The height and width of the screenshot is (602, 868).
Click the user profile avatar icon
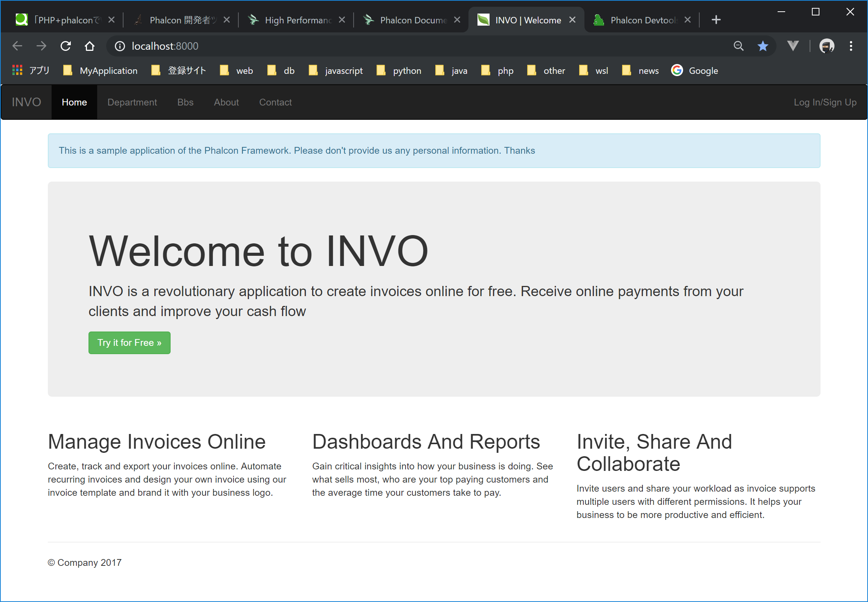(x=827, y=46)
